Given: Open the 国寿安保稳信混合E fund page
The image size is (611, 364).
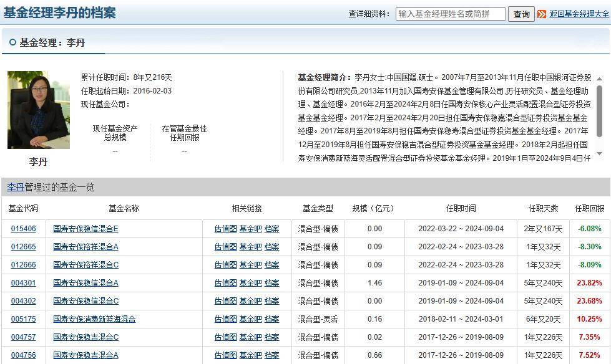Looking at the screenshot, I should click(86, 229).
